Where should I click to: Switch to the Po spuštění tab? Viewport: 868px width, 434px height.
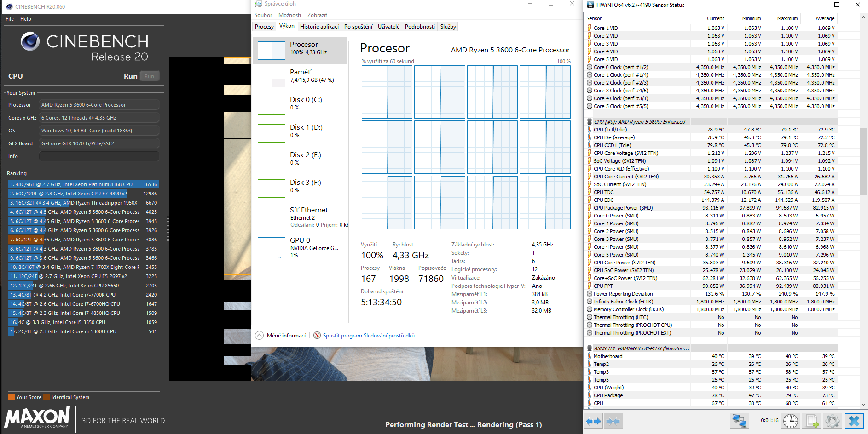point(358,27)
